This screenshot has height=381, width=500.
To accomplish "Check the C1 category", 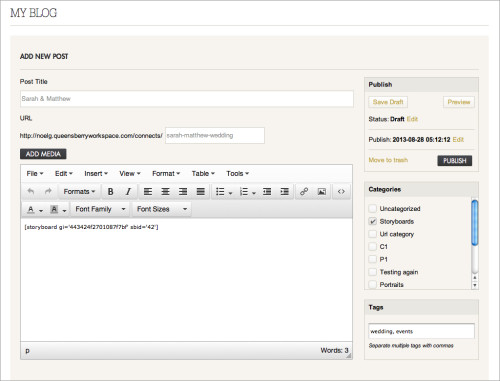I will click(372, 246).
